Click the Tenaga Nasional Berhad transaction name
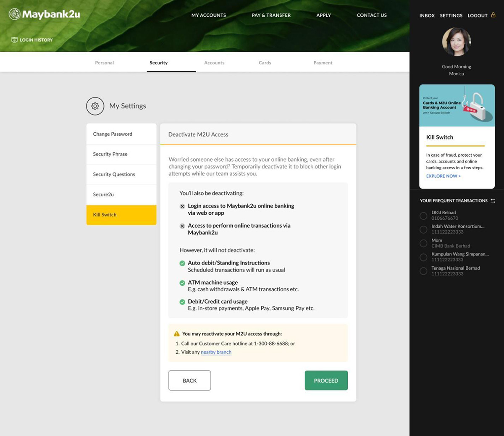The width and height of the screenshot is (504, 436). [456, 268]
